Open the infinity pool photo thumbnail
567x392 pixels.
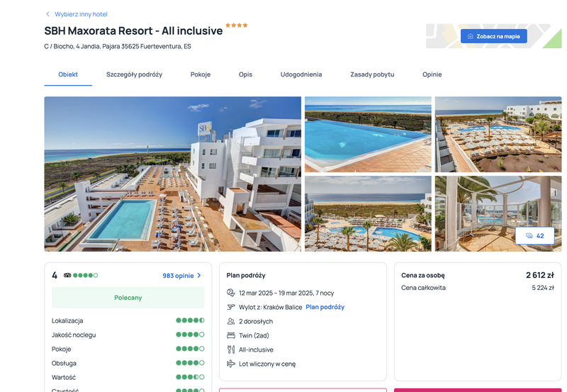point(368,135)
